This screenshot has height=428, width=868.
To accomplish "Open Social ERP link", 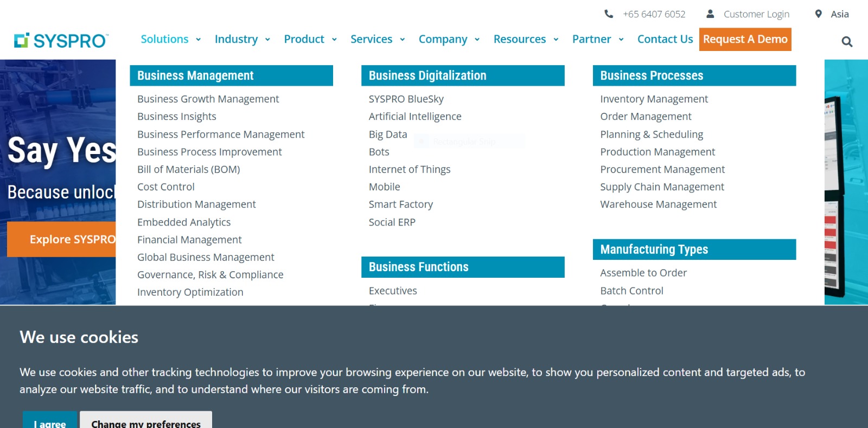I will pos(392,222).
